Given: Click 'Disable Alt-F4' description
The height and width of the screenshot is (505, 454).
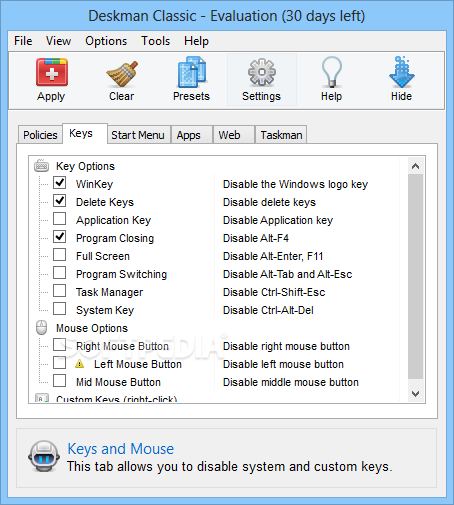Looking at the screenshot, I should pyautogui.click(x=256, y=238).
